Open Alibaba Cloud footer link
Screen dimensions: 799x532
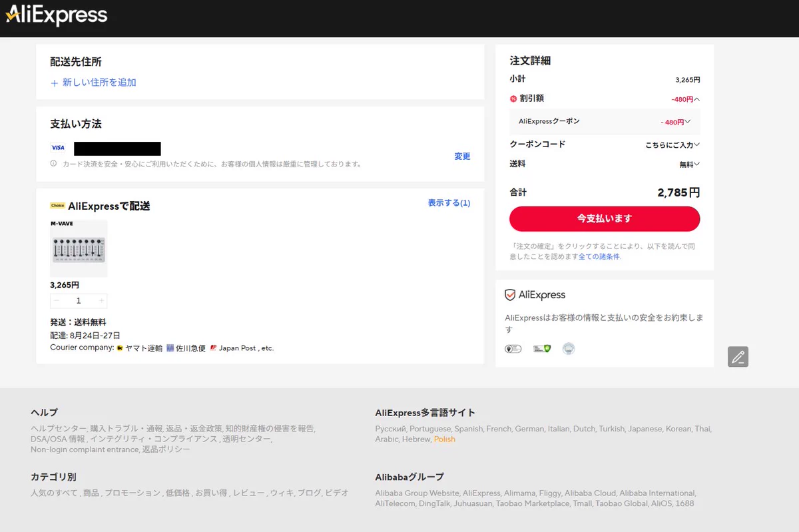point(590,493)
